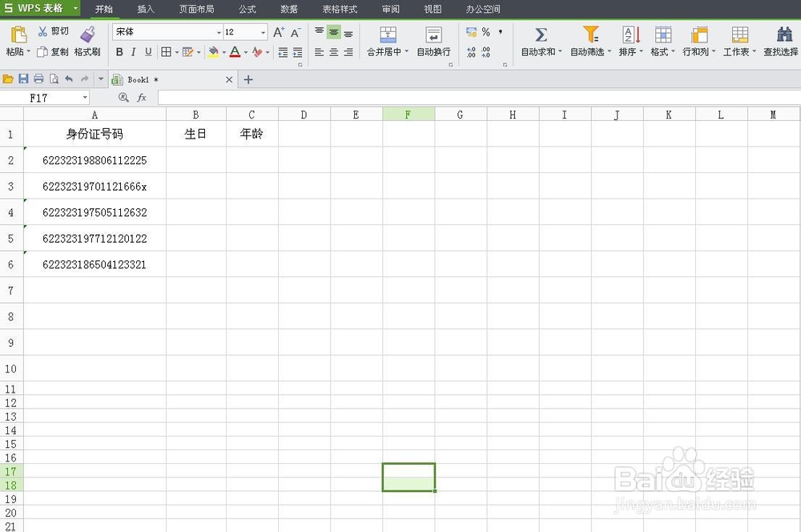This screenshot has height=532, width=801.
Task: Open the 数据 (Data) menu tab
Action: click(288, 10)
